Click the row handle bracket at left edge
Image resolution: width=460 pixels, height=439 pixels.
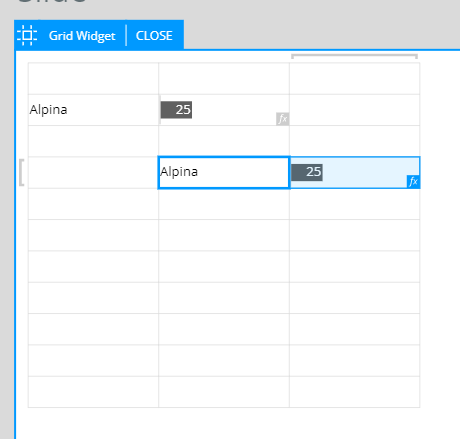[x=21, y=172]
